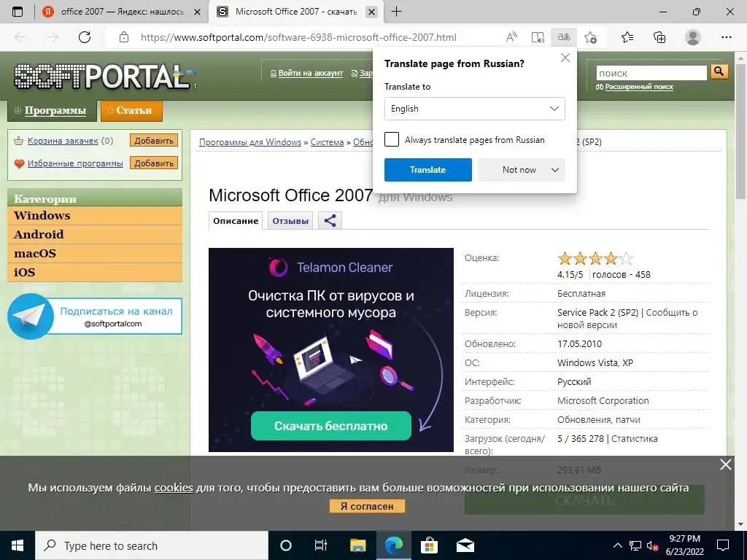Open the notification center icon
This screenshot has width=747, height=560.
pos(723,545)
